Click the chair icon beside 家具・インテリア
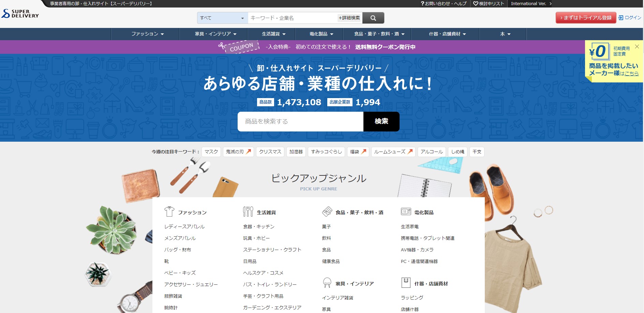This screenshot has width=644, height=313. point(327,283)
